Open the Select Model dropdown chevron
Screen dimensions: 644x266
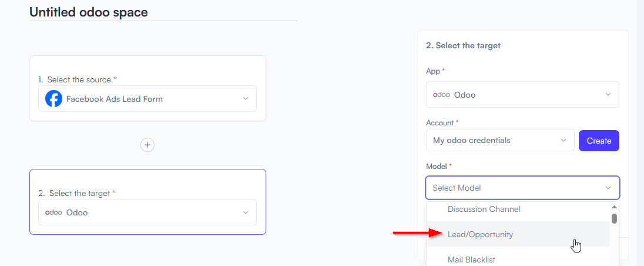click(x=608, y=188)
